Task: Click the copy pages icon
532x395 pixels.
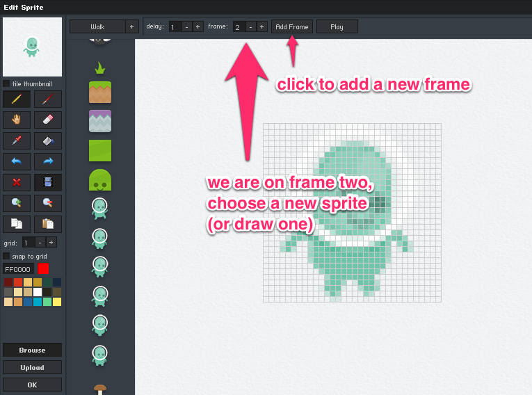Action: 16,224
